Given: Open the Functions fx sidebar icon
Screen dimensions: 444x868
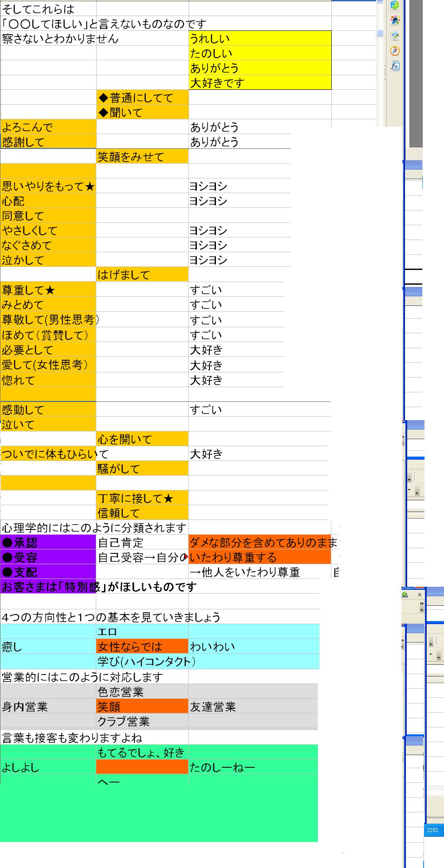Looking at the screenshot, I should point(395,66).
